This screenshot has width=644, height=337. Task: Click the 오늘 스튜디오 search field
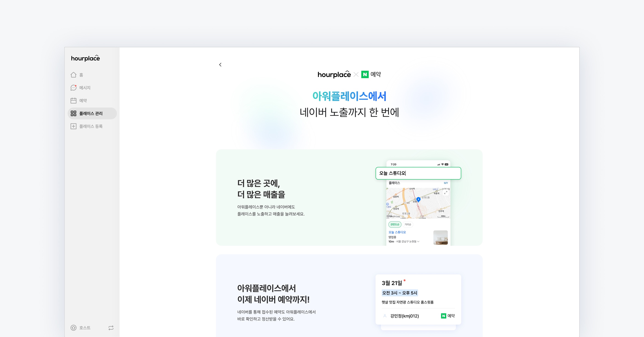pos(418,173)
